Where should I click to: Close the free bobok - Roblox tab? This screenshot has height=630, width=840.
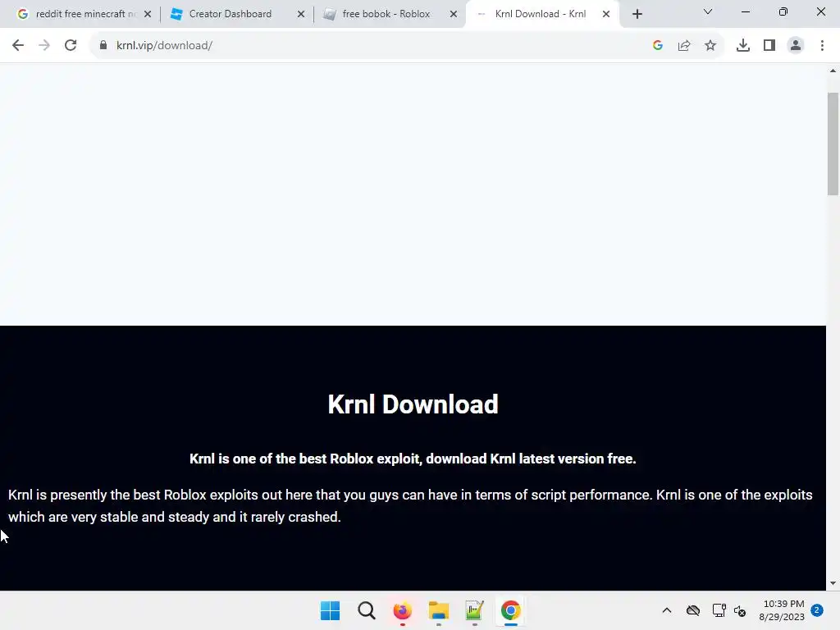coord(454,14)
